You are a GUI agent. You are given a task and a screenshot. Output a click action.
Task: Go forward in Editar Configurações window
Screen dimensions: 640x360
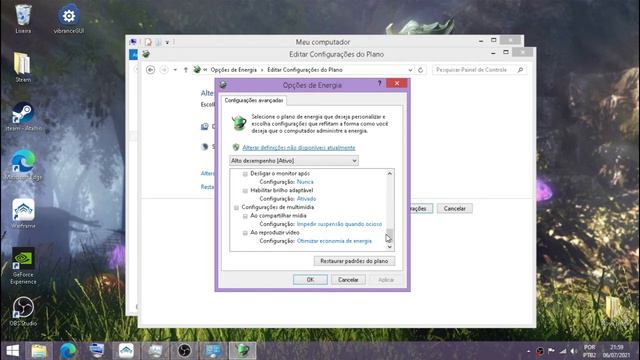click(x=164, y=70)
